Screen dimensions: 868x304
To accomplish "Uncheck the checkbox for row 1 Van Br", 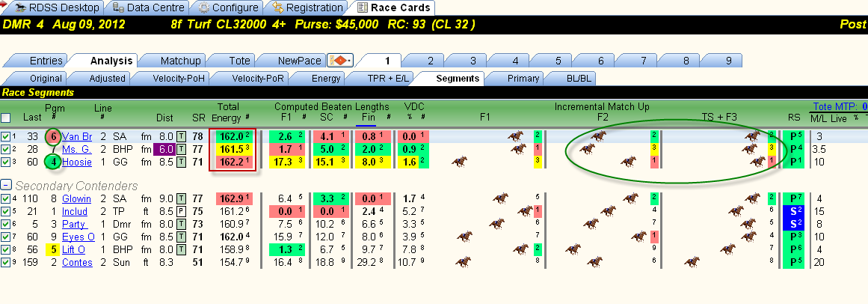I will (x=5, y=136).
